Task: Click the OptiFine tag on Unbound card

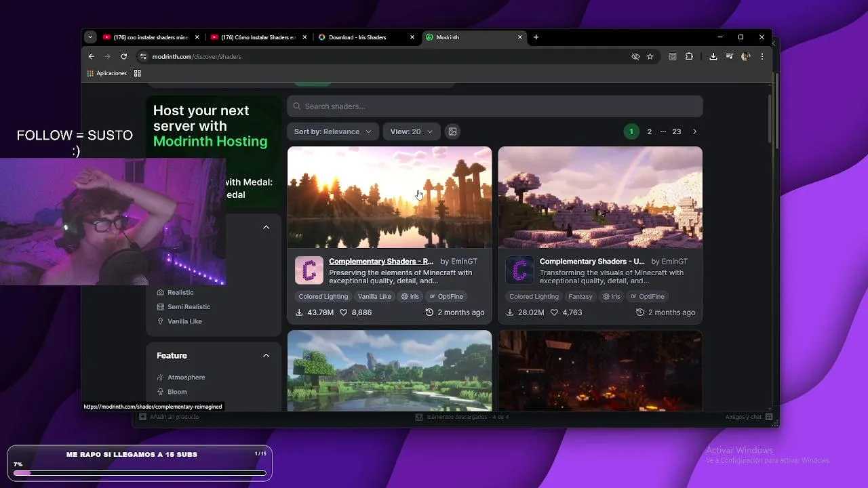Action: coord(648,296)
